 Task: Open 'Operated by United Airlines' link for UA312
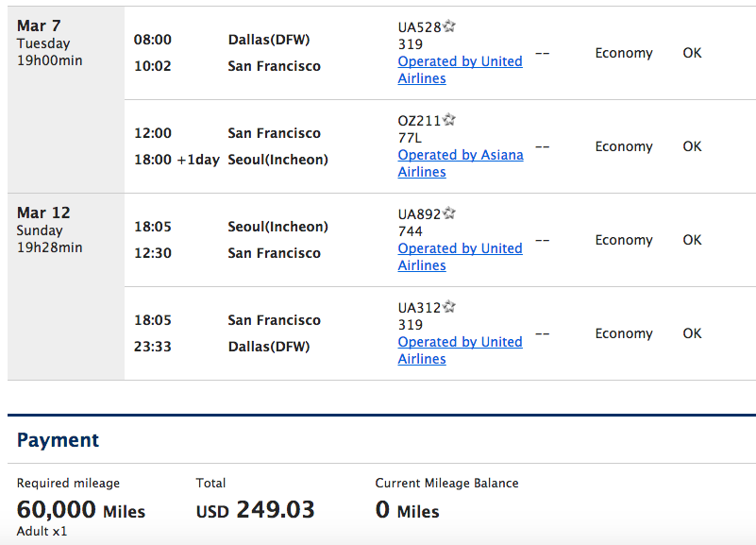(460, 350)
